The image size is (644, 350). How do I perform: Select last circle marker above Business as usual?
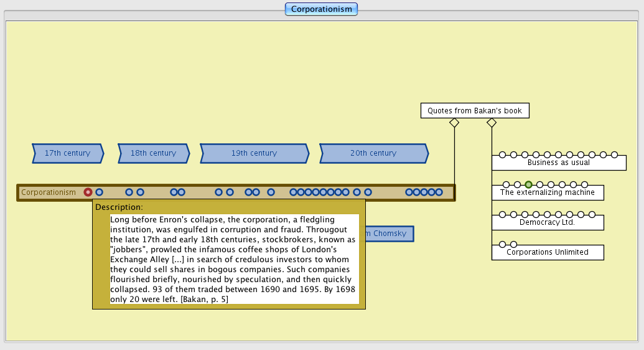614,154
